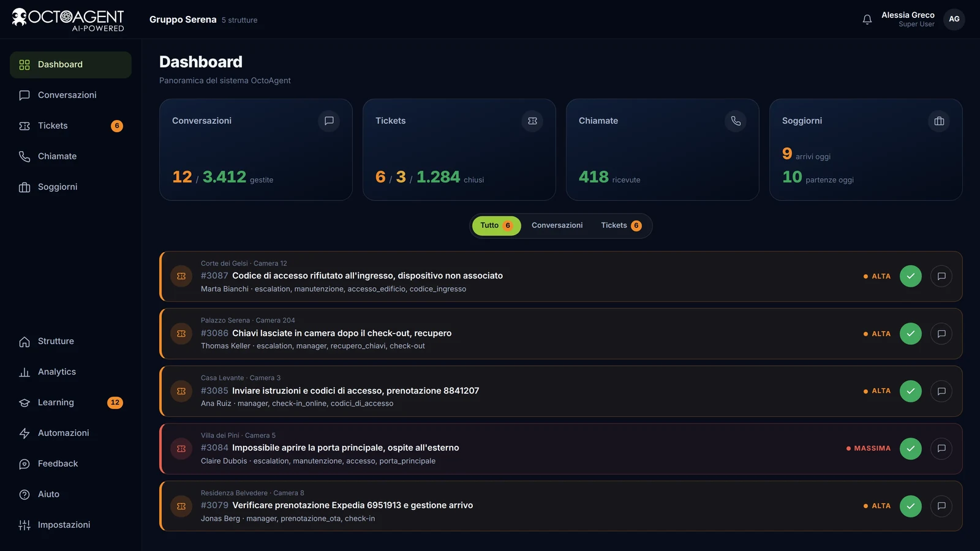Switch to Conversazioni filter tab
Screen dimensions: 980x551
pyautogui.click(x=557, y=226)
